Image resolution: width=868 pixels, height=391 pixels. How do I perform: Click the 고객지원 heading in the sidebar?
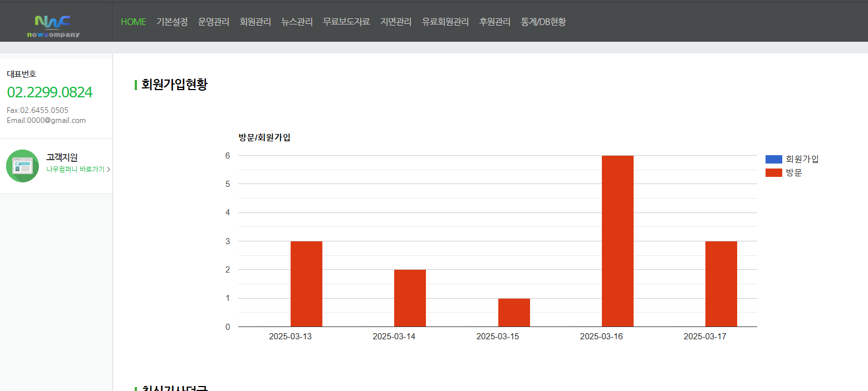[x=62, y=157]
